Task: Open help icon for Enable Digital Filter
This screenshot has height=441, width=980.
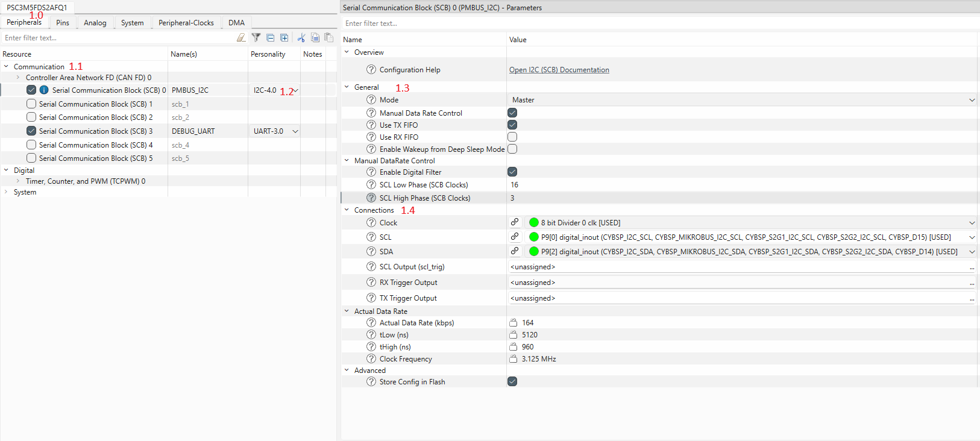Action: (x=371, y=172)
